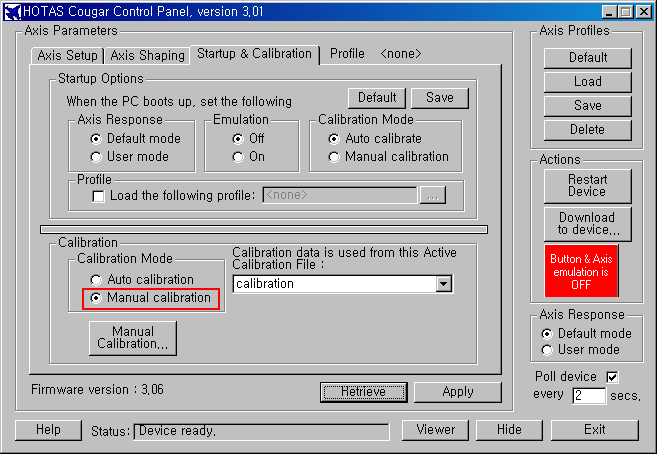Select the Startup & Calibration tab
Screen dimensions: 657x454
pyautogui.click(x=254, y=54)
